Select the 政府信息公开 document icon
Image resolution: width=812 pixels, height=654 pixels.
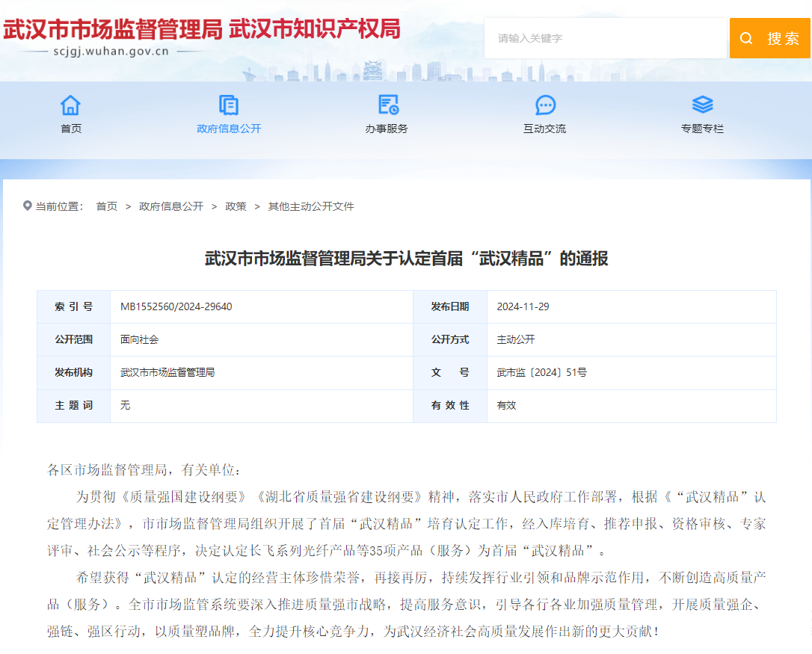[x=228, y=105]
